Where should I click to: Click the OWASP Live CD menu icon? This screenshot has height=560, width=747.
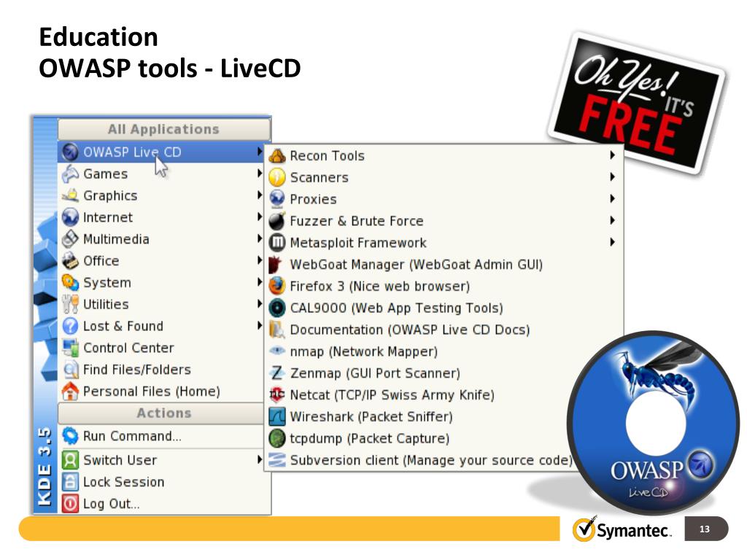pyautogui.click(x=70, y=152)
